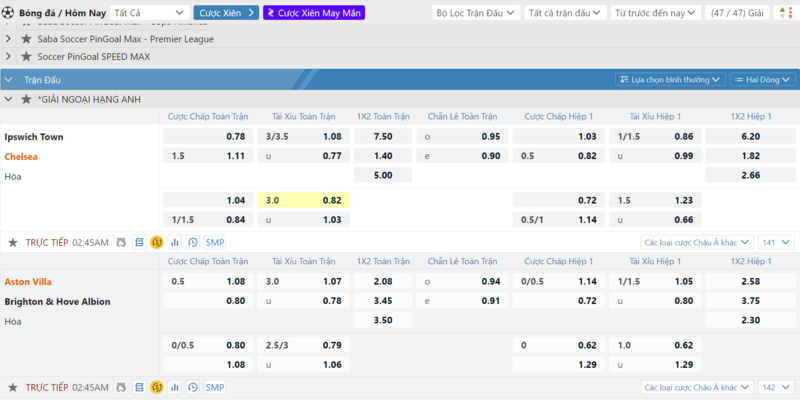This screenshot has height=400, width=800.
Task: Click the Cược Xiên May Mắn button
Action: (314, 13)
